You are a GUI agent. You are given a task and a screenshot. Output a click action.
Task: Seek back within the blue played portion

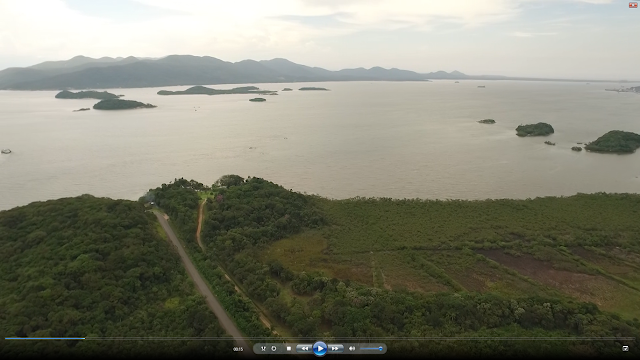(44, 338)
